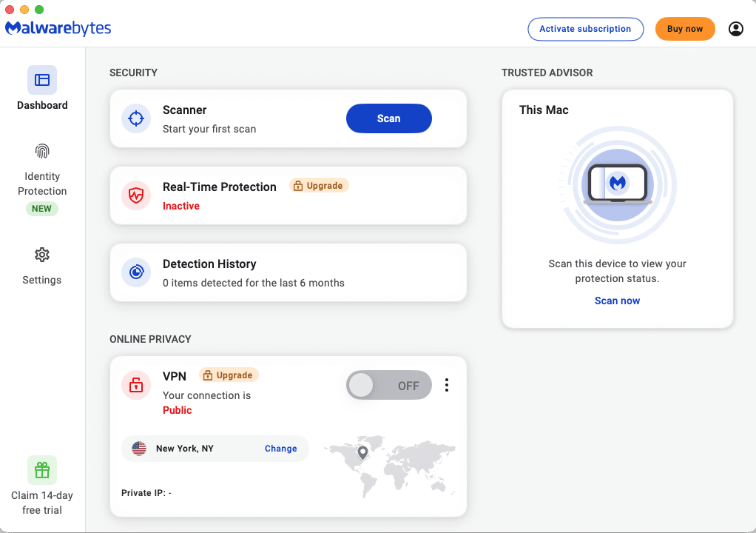Viewport: 756px width, 533px height.
Task: Click the yellow macOS minimize button
Action: pyautogui.click(x=24, y=10)
